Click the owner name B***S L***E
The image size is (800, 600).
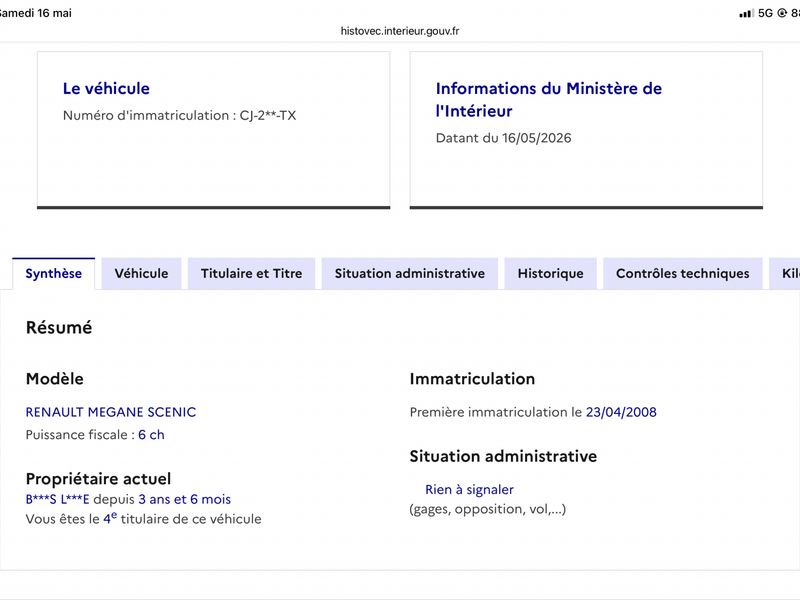(57, 499)
